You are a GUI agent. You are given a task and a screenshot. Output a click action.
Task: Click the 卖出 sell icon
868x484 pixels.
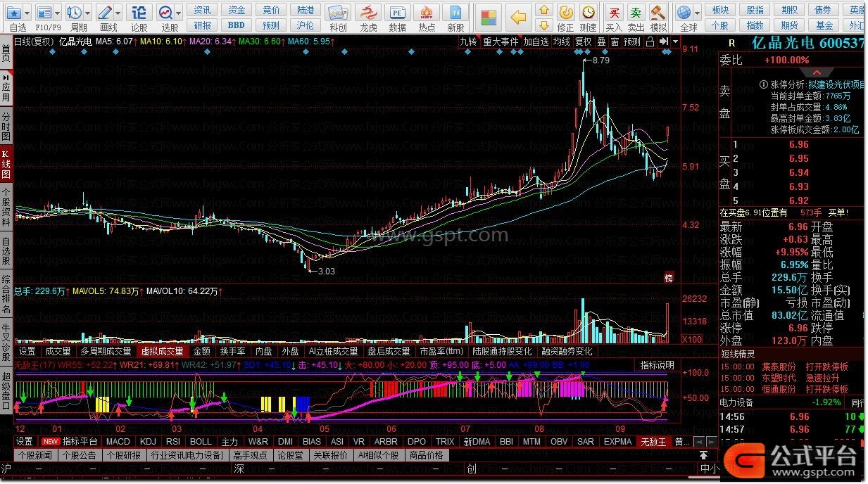point(636,13)
